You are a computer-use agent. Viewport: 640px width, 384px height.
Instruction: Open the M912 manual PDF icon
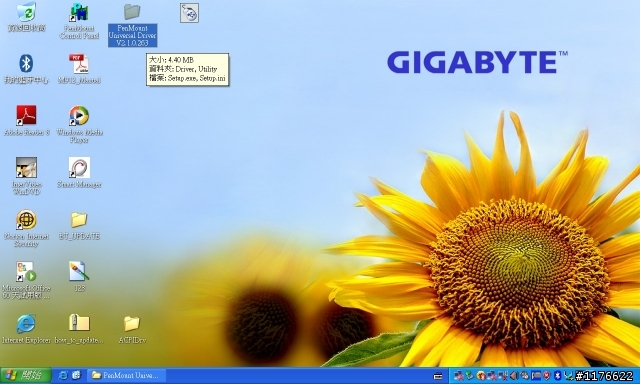[x=79, y=69]
